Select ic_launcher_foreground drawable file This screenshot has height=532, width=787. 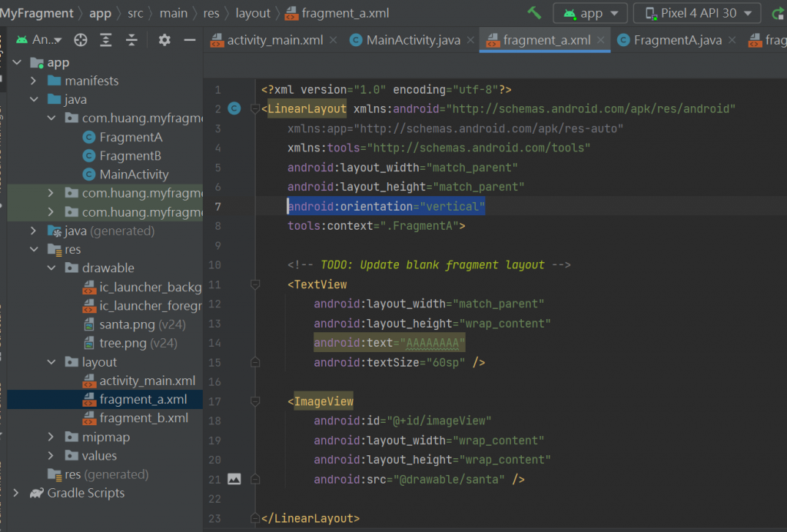(x=142, y=306)
